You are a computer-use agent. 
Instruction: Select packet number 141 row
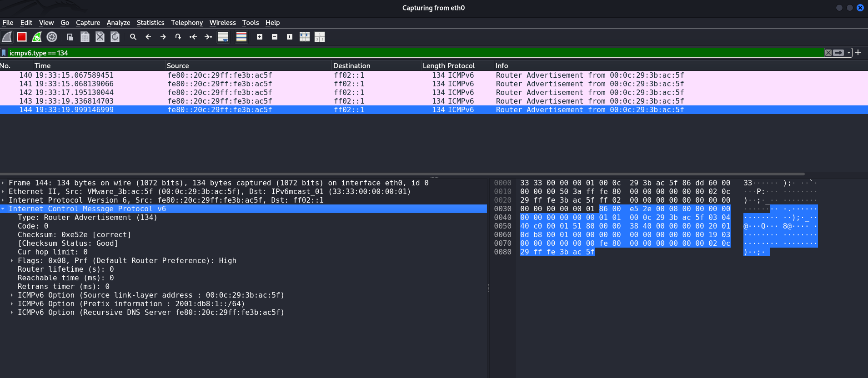point(434,84)
